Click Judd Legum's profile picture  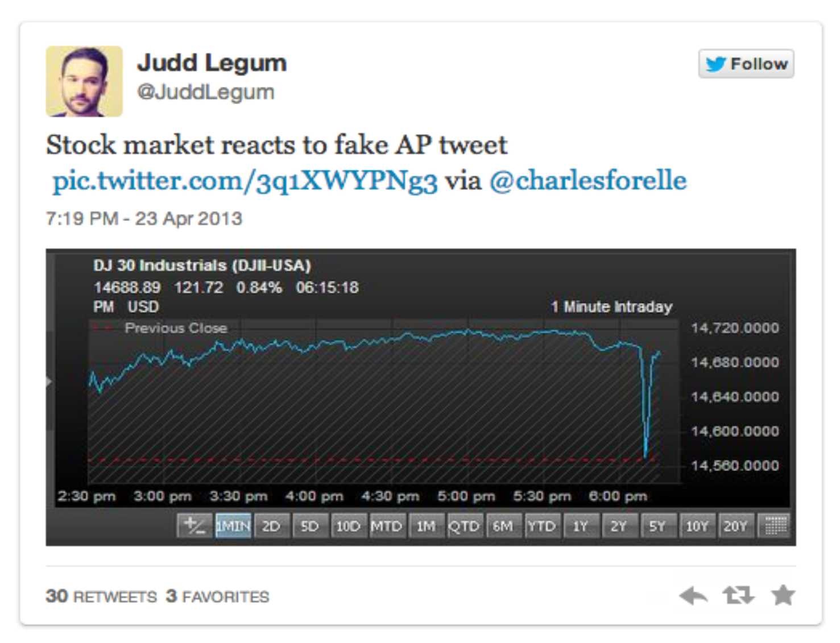(84, 81)
